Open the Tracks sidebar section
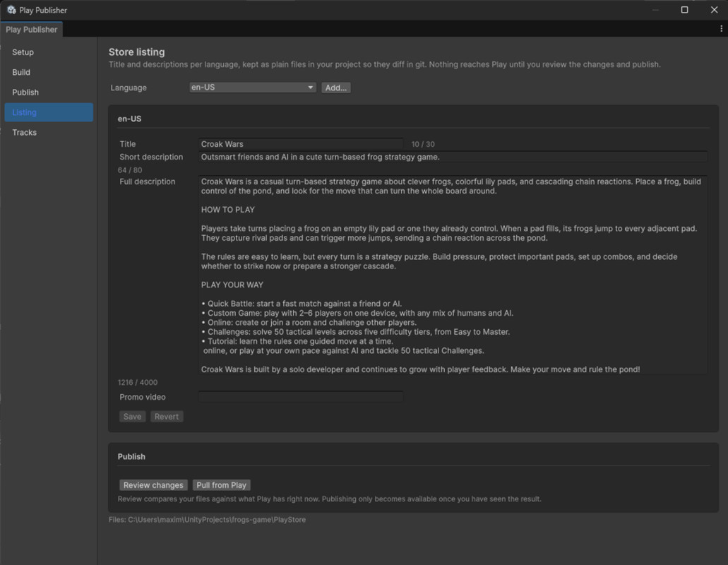 coord(49,132)
